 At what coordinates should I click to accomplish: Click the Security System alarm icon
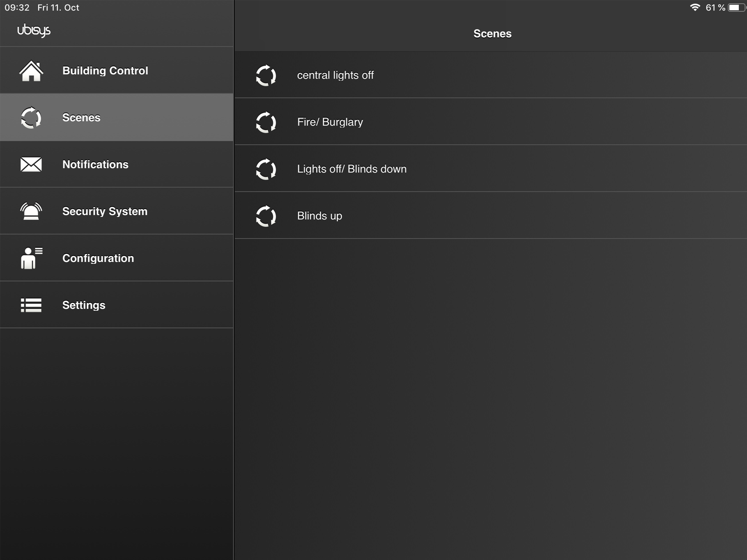(x=31, y=211)
